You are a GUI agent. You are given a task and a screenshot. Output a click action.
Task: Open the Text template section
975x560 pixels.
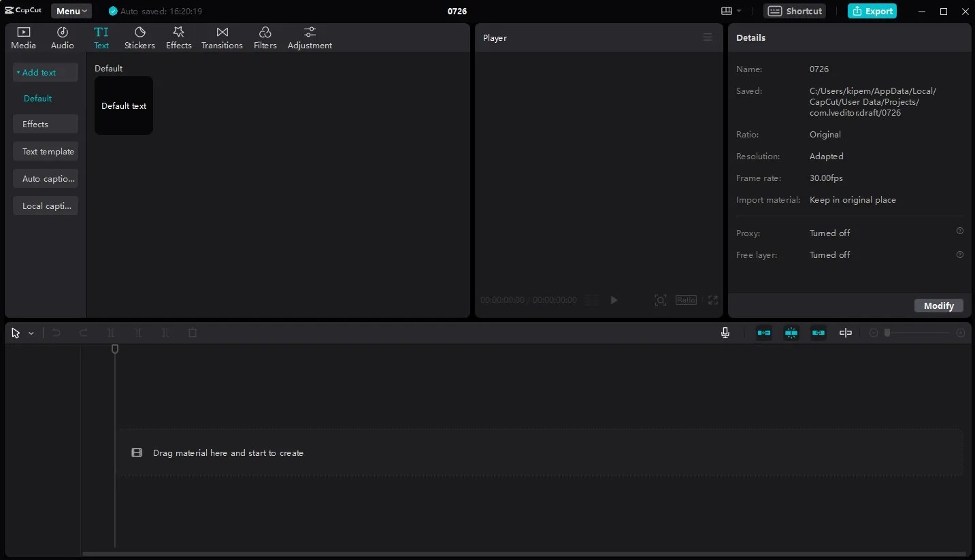(x=45, y=151)
